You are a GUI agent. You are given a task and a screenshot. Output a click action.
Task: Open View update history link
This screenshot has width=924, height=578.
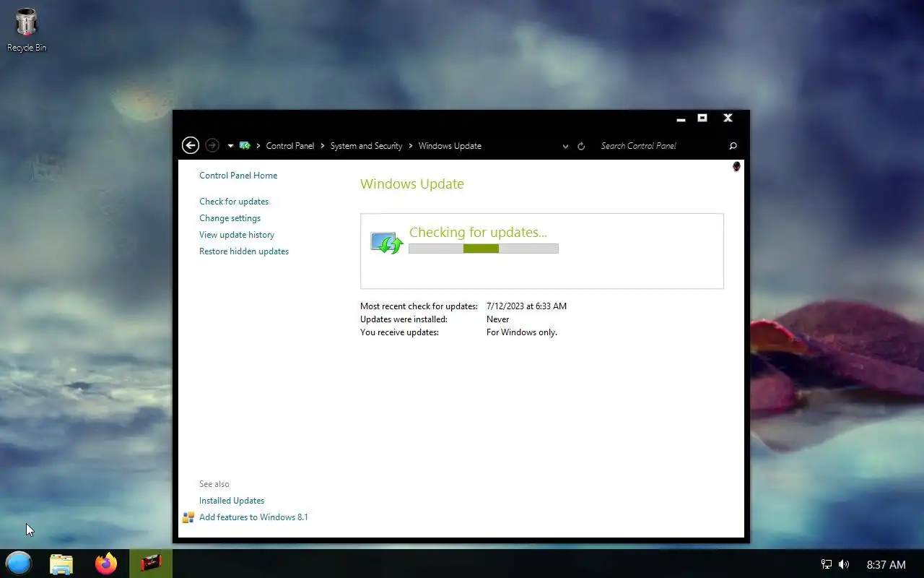click(237, 235)
